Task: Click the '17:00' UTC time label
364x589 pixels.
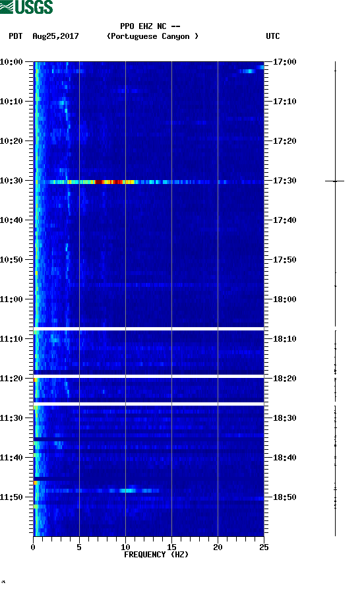Action: click(x=284, y=62)
